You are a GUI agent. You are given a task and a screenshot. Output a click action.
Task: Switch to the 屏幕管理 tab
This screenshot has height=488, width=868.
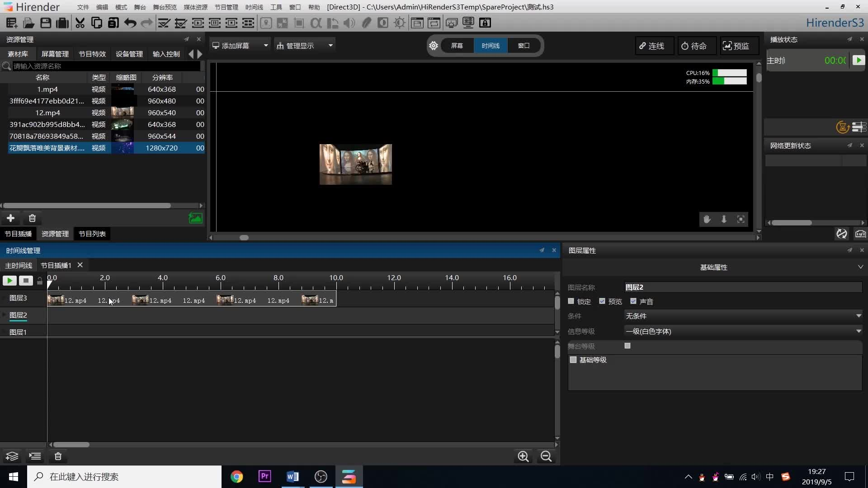(x=55, y=54)
